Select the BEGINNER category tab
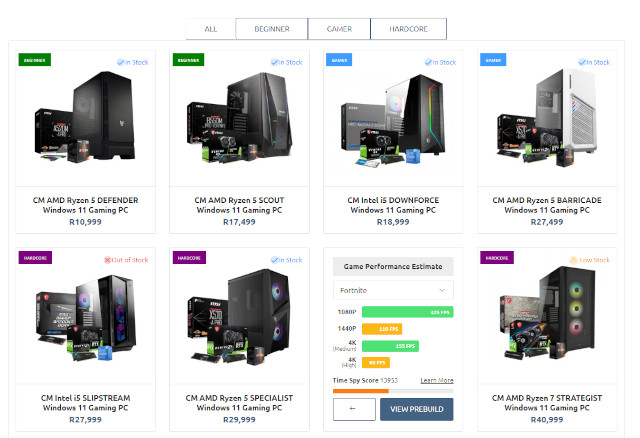640x438 pixels. pos(272,29)
